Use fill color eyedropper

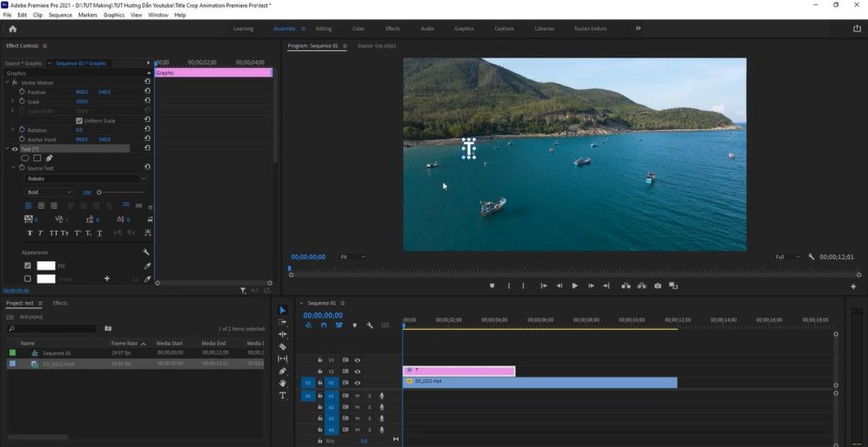coord(147,265)
